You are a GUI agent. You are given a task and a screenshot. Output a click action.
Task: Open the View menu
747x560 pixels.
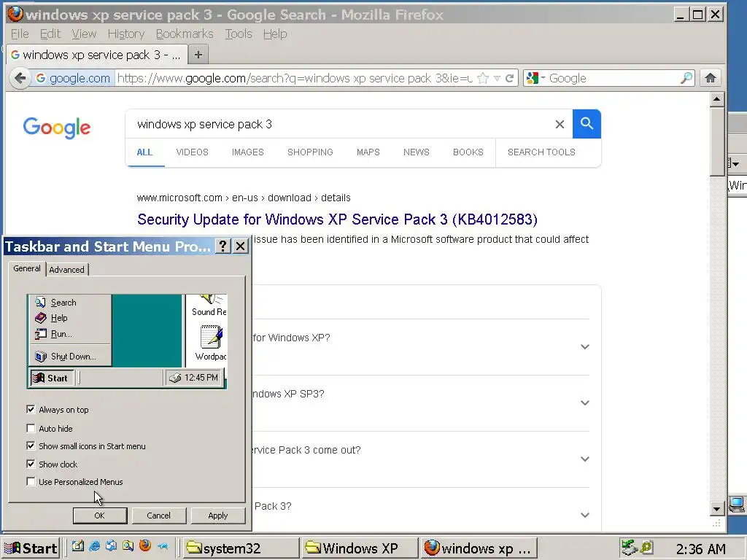point(84,34)
